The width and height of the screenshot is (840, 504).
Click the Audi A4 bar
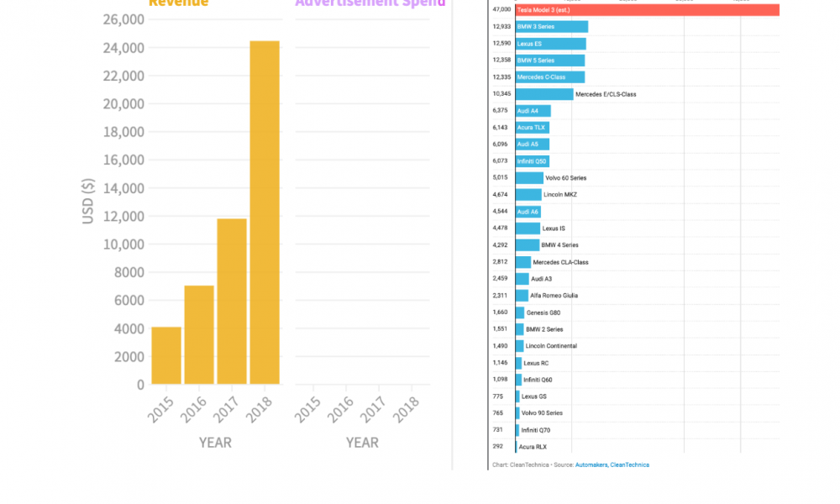[x=533, y=111]
